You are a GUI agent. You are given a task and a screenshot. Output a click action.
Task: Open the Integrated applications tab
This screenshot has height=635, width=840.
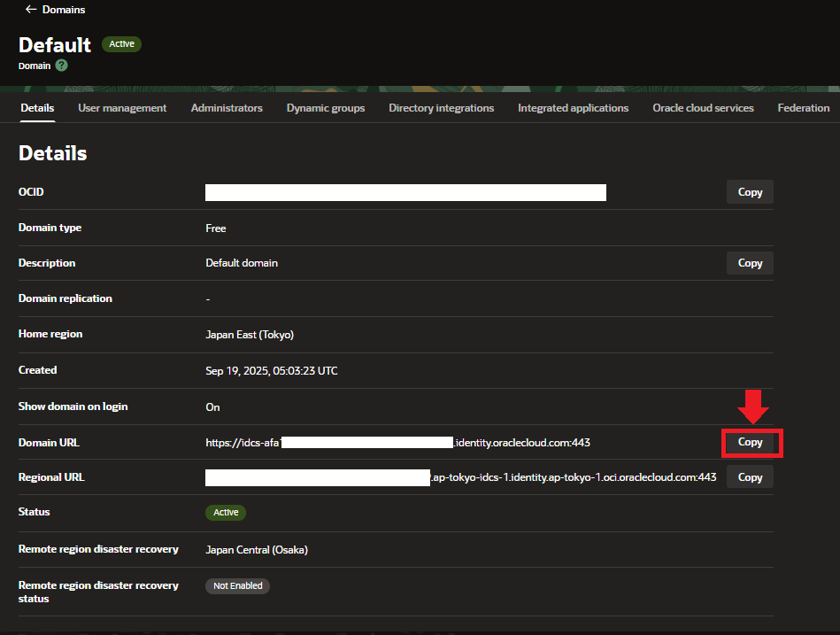click(x=573, y=107)
